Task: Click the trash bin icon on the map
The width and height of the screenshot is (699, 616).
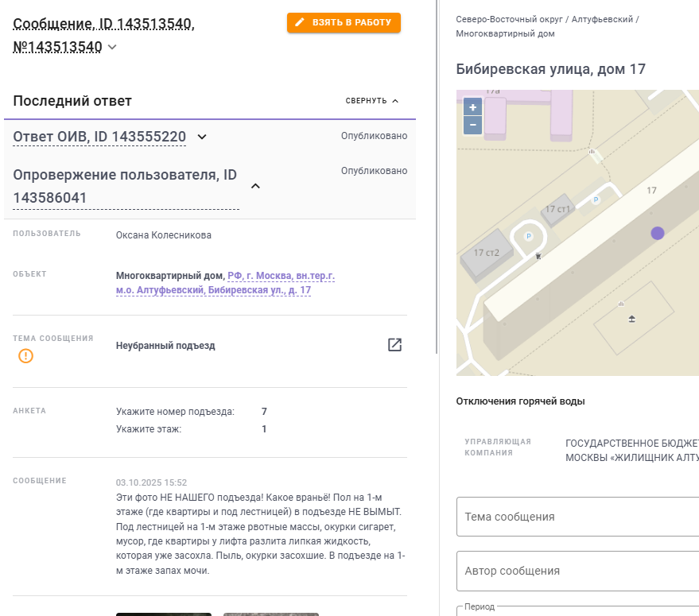Action: (538, 256)
